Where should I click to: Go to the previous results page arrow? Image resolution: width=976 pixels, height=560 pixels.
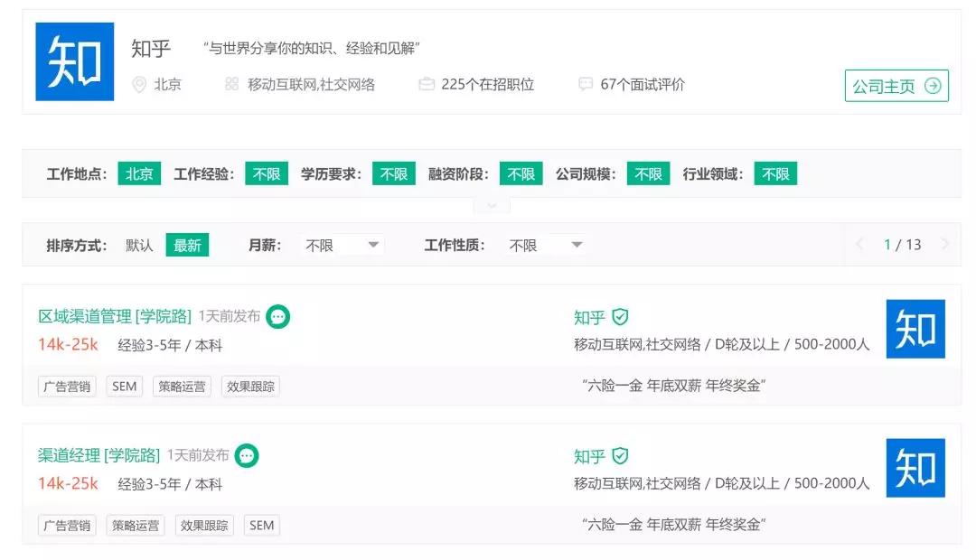(x=859, y=244)
